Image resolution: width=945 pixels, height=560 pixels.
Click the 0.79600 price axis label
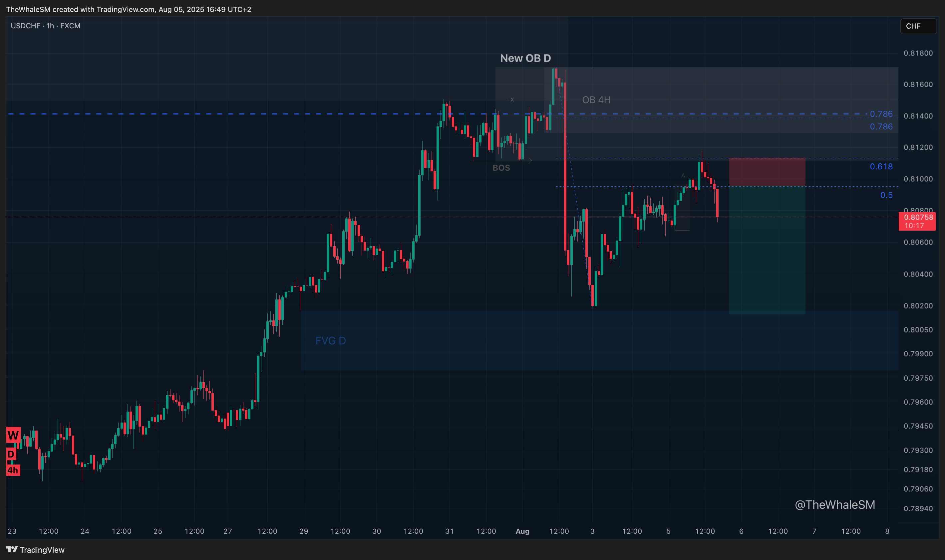coord(918,402)
